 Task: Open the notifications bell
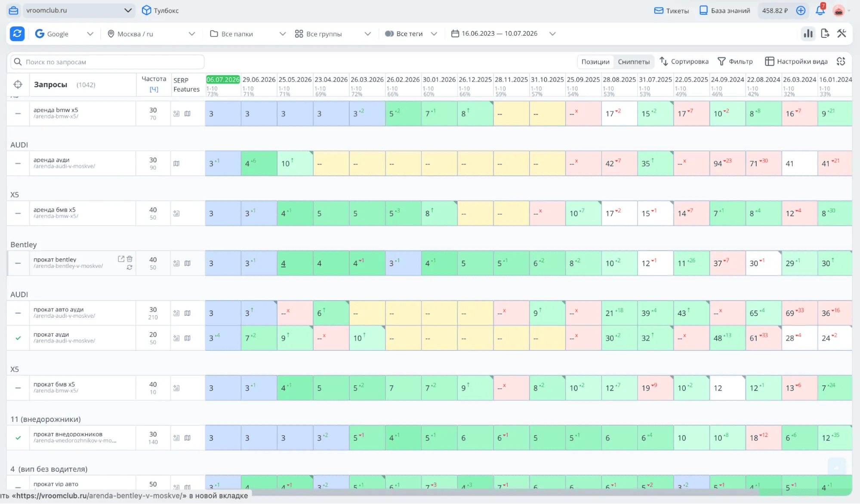(x=820, y=10)
